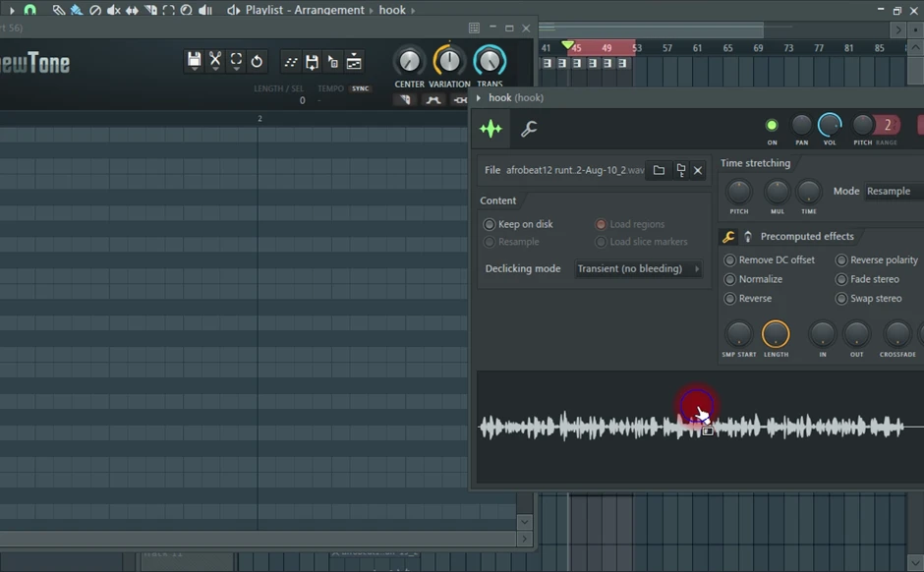The width and height of the screenshot is (924, 572).
Task: Click NewTone send to piano roll icon
Action: (x=354, y=62)
